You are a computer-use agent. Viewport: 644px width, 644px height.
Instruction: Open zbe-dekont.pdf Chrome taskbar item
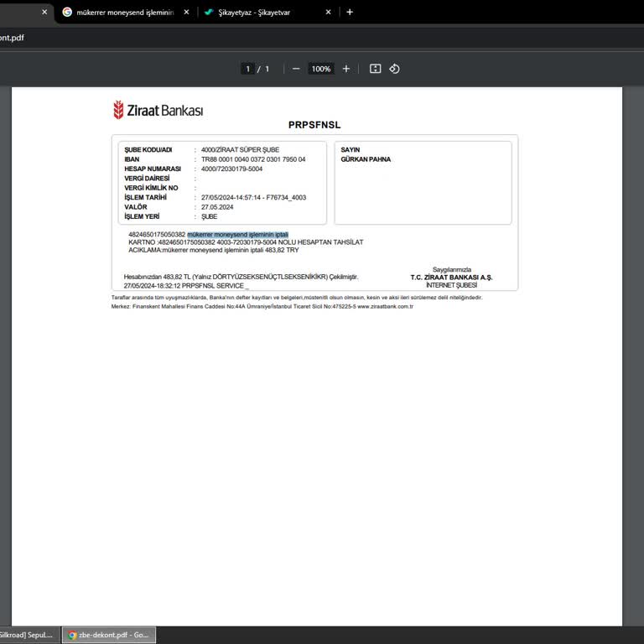coord(109,635)
